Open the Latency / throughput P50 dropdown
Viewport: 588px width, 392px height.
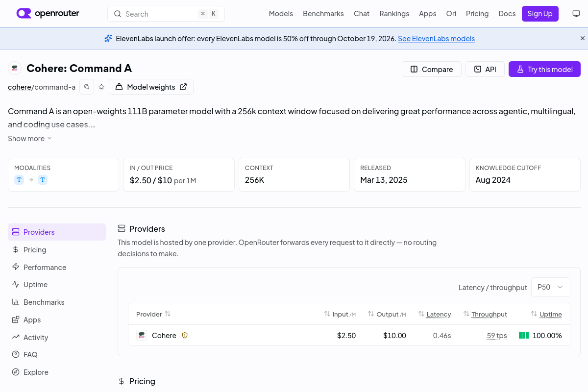(x=551, y=287)
